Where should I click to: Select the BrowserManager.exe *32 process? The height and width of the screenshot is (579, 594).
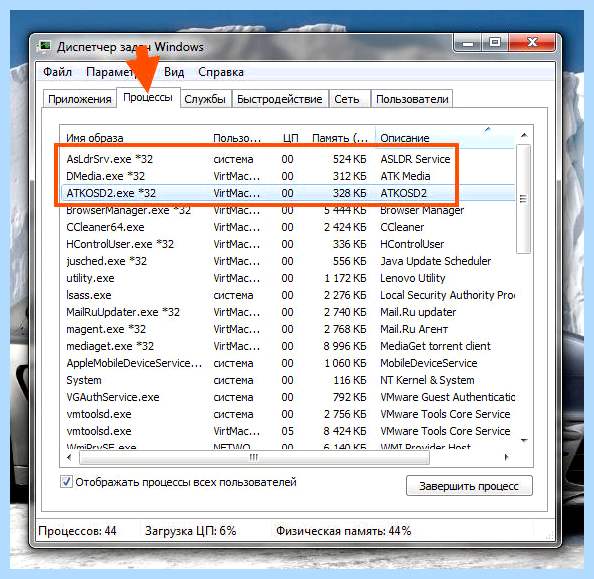pyautogui.click(x=287, y=210)
